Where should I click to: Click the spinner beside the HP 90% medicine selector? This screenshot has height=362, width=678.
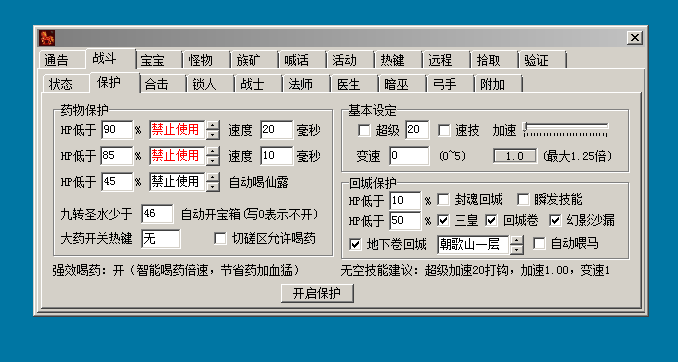point(212,130)
